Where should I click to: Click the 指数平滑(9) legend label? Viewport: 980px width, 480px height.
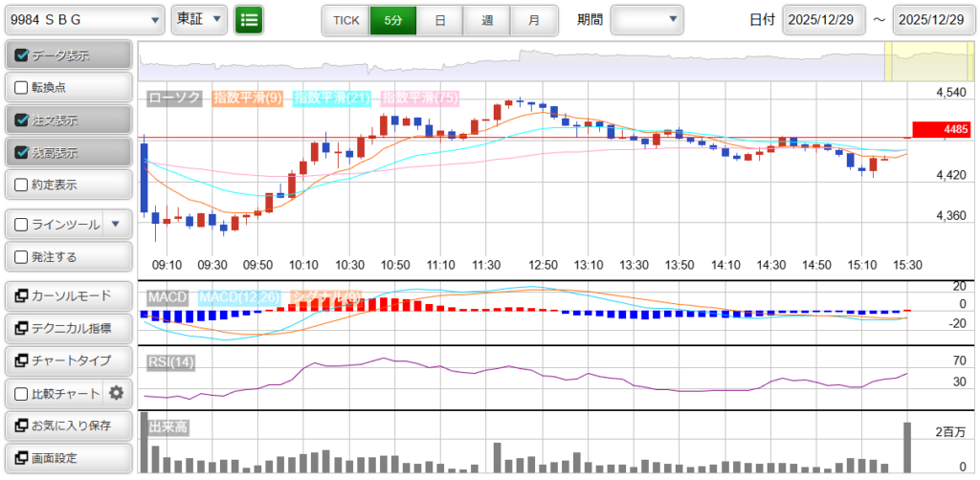click(247, 98)
